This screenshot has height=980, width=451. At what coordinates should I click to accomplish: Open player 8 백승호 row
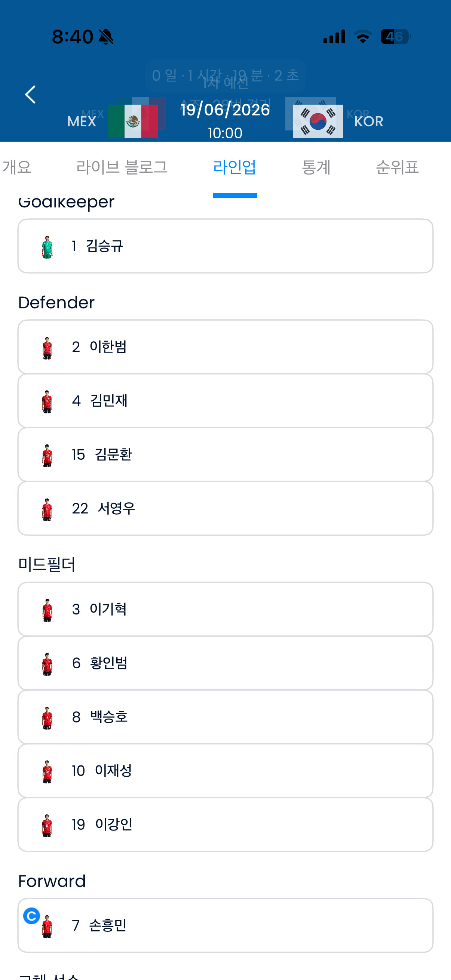coord(225,717)
